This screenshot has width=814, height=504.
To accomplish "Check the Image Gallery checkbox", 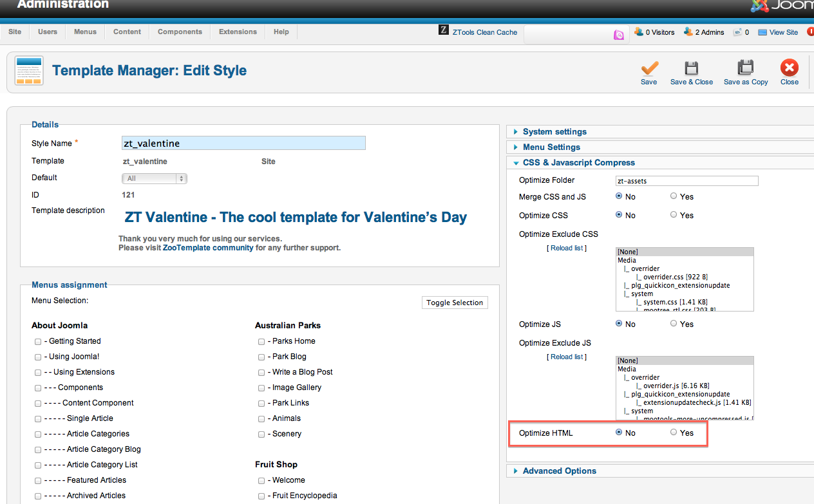I will [x=261, y=388].
